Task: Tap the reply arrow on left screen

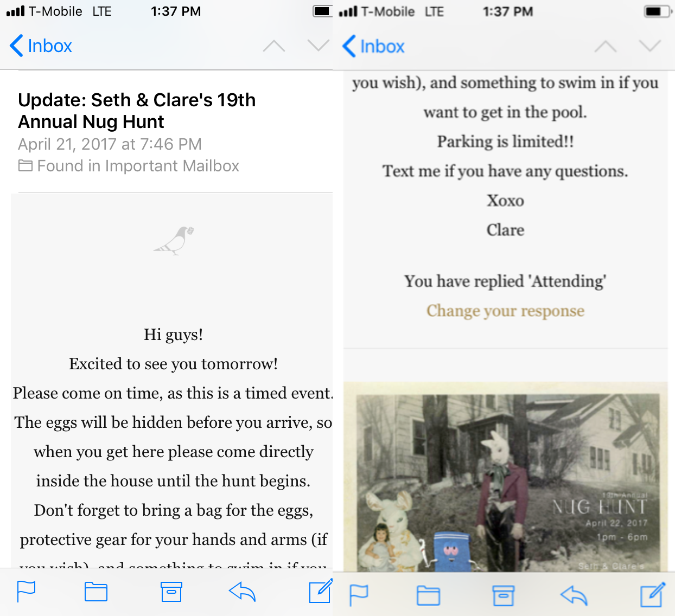Action: click(x=242, y=592)
